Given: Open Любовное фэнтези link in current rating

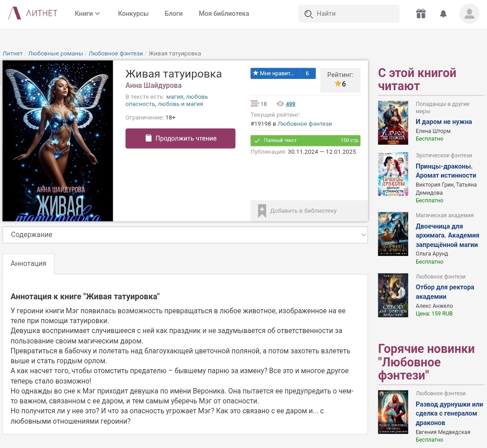Looking at the screenshot, I should click(305, 124).
